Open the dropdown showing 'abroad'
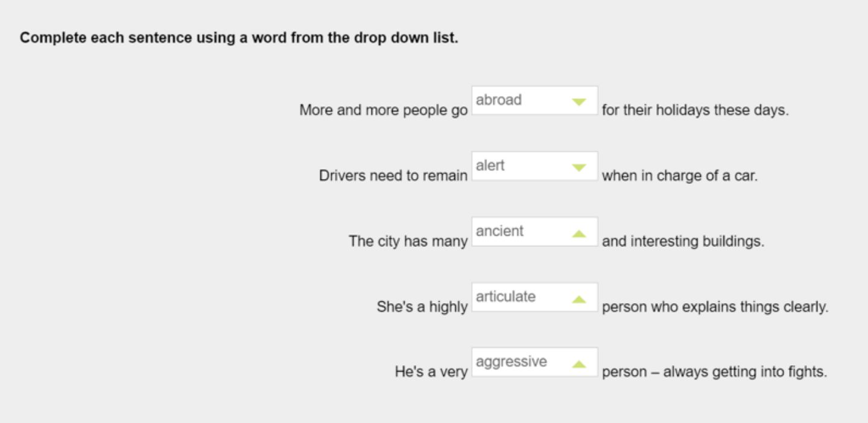The image size is (868, 423). click(534, 101)
